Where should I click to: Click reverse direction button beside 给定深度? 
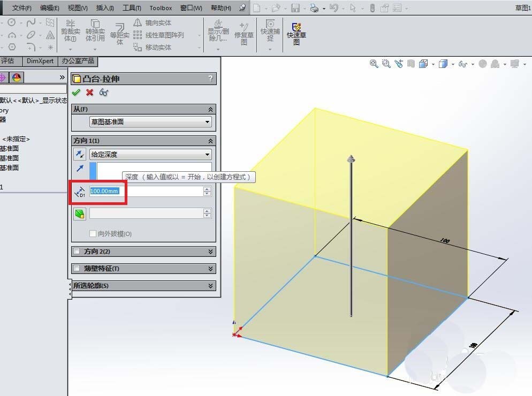point(80,155)
